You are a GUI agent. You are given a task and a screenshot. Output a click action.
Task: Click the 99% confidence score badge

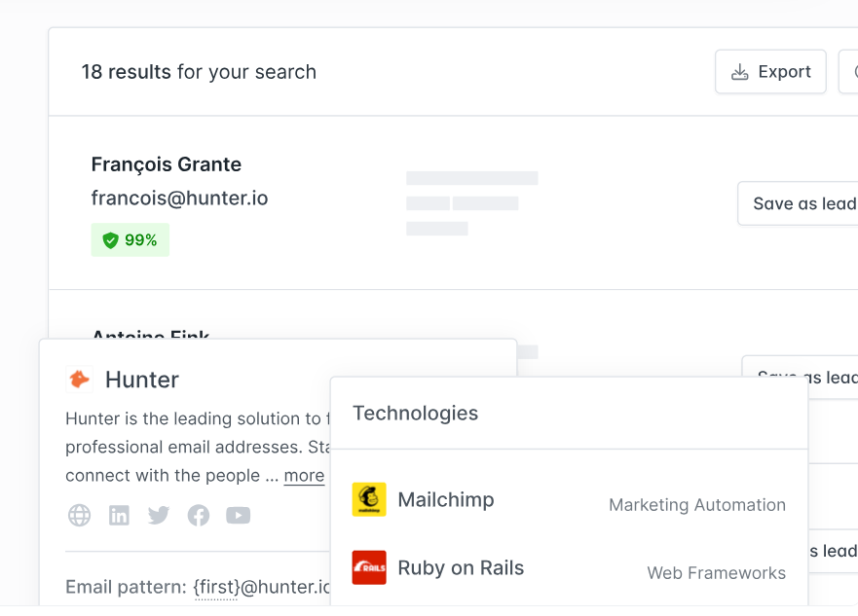coord(131,240)
